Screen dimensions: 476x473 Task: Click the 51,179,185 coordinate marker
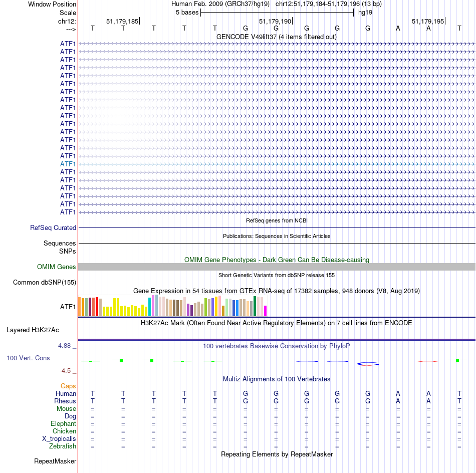click(122, 21)
